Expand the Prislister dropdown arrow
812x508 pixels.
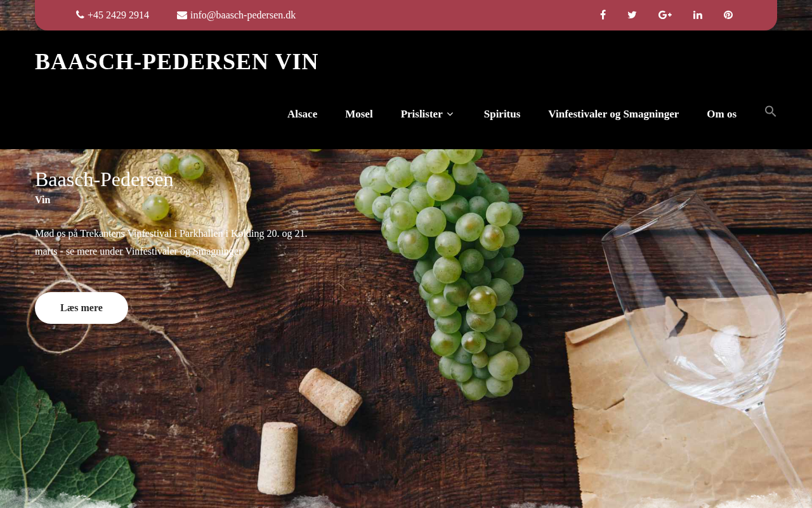coord(450,114)
